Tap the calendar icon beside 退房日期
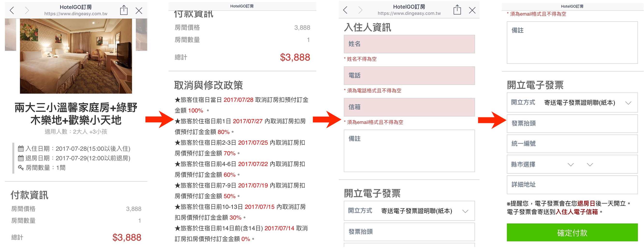 coord(21,158)
